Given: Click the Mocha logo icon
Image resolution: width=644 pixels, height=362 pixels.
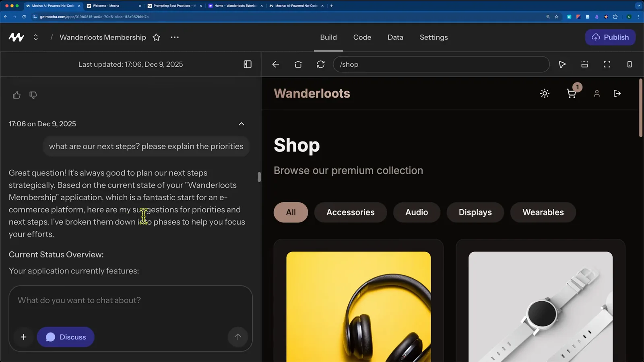Looking at the screenshot, I should [16, 37].
